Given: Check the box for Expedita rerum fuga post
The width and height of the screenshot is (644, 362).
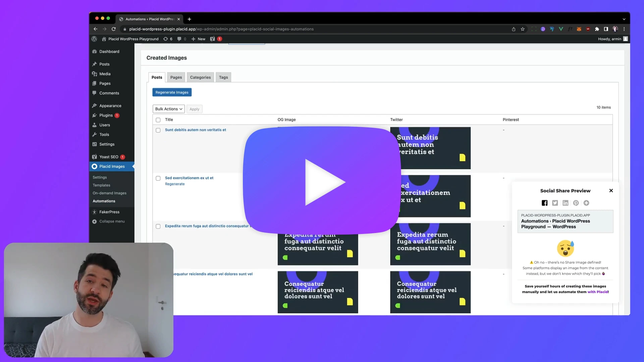Looking at the screenshot, I should tap(158, 227).
